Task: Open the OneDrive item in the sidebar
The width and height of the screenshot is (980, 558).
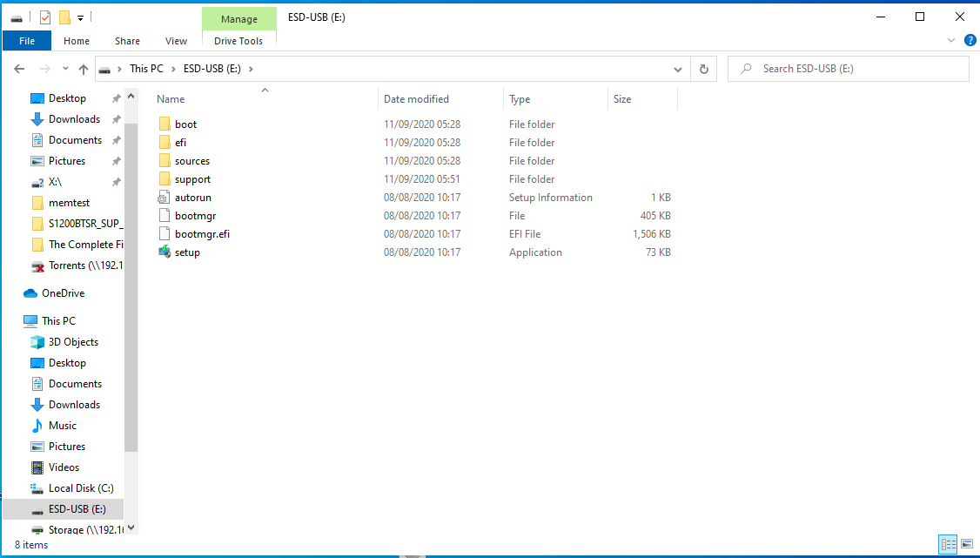Action: (62, 292)
